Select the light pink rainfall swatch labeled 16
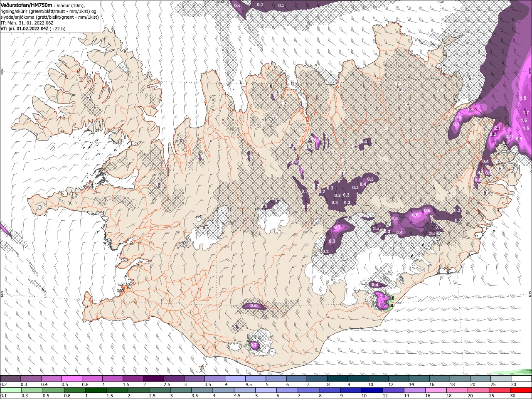The width and height of the screenshot is (532, 399). coord(436,390)
